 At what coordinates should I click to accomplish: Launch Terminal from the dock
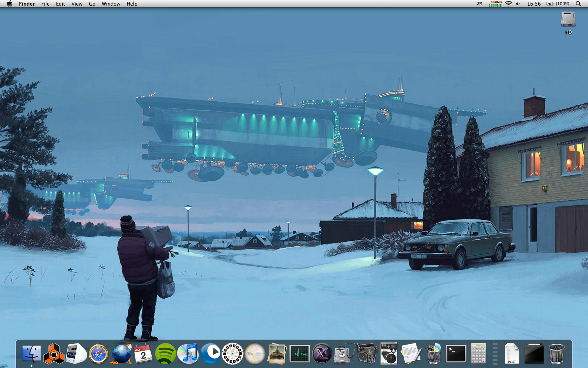click(456, 354)
